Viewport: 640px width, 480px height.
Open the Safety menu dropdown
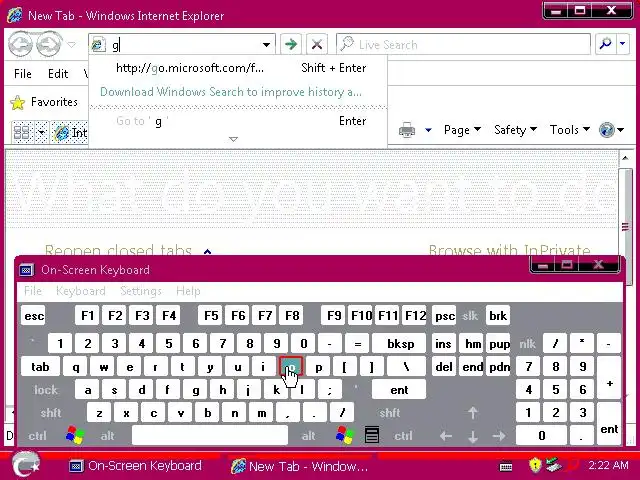[x=515, y=130]
